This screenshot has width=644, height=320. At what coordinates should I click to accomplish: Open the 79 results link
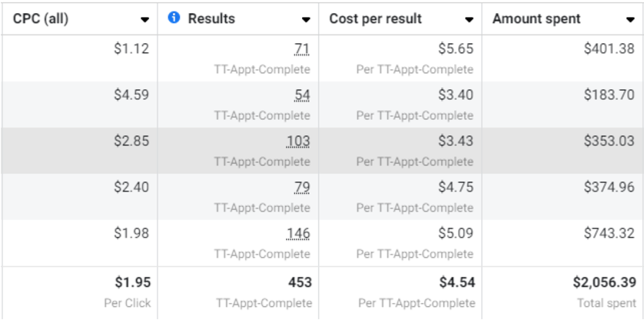pyautogui.click(x=302, y=188)
